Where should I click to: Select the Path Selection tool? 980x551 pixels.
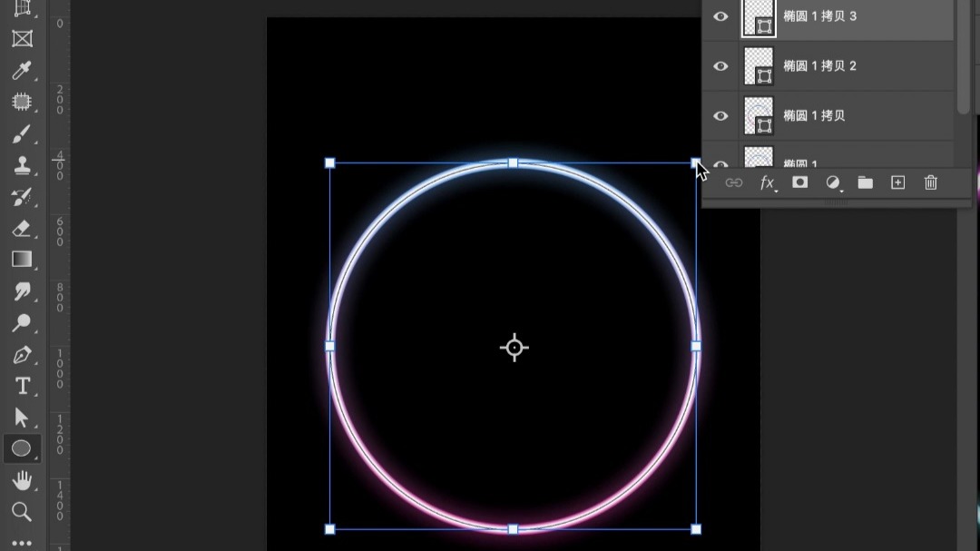(x=22, y=418)
